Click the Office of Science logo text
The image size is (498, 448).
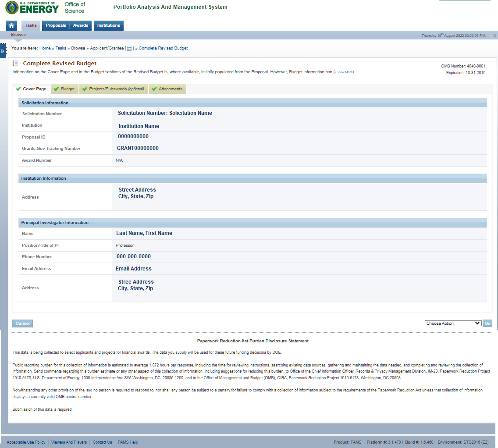coord(75,7)
